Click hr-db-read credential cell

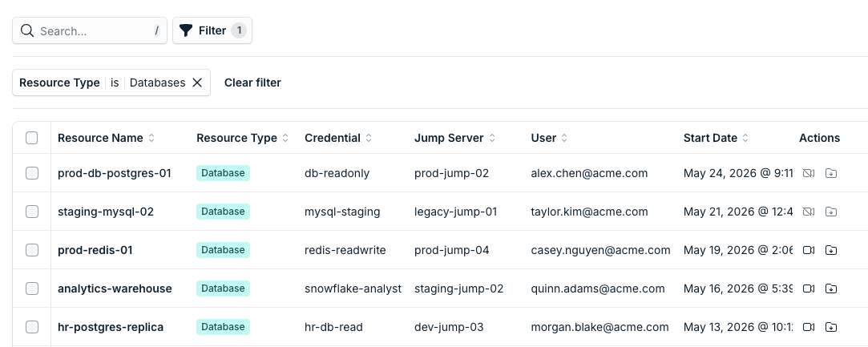tap(333, 327)
